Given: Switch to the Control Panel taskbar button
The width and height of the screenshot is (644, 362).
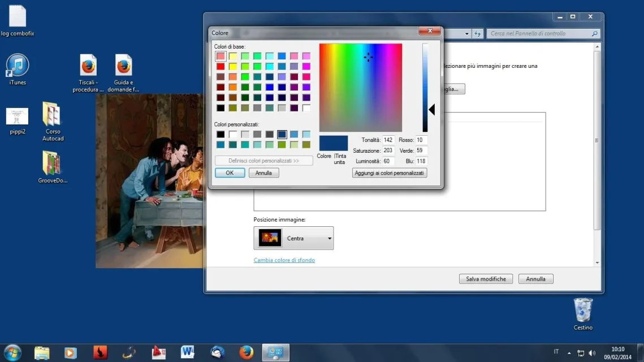Looking at the screenshot, I should [275, 352].
